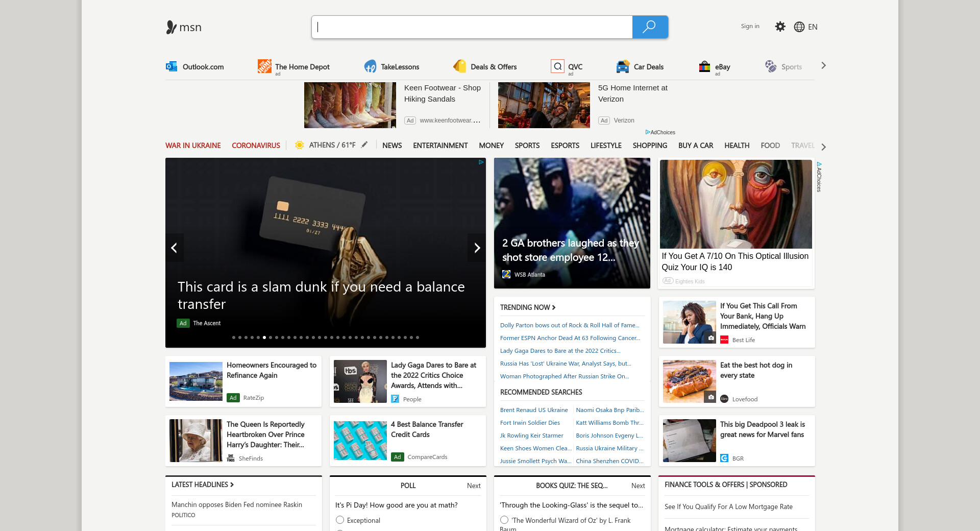Advance the carousel to next slide
This screenshot has width=980, height=531.
pyautogui.click(x=477, y=248)
